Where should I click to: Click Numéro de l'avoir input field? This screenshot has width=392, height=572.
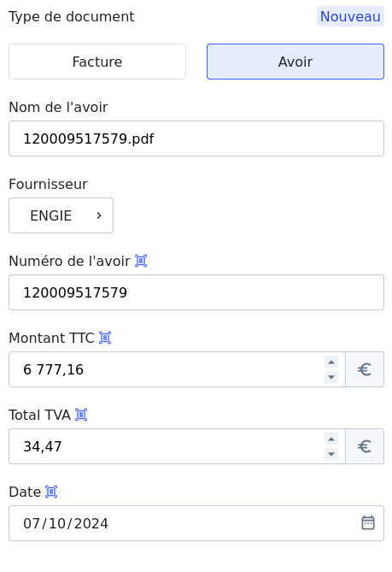pos(196,292)
